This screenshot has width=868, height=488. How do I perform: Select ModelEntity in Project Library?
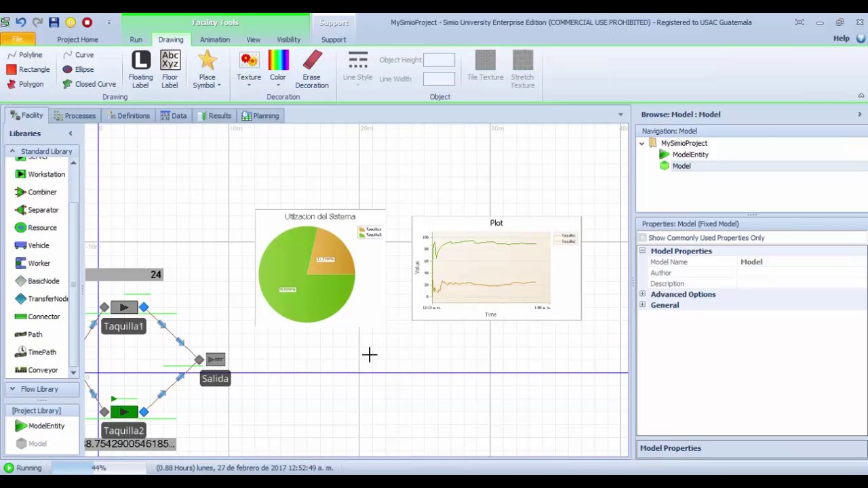tap(40, 426)
